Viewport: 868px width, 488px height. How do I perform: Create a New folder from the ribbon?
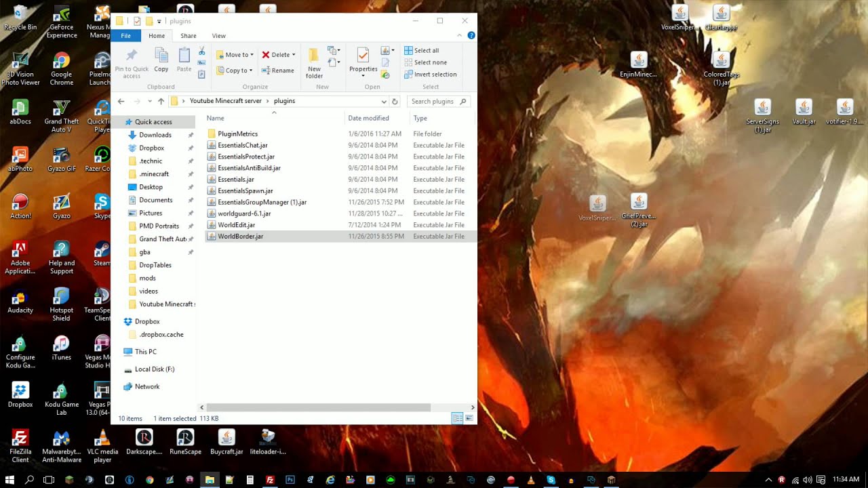click(314, 63)
